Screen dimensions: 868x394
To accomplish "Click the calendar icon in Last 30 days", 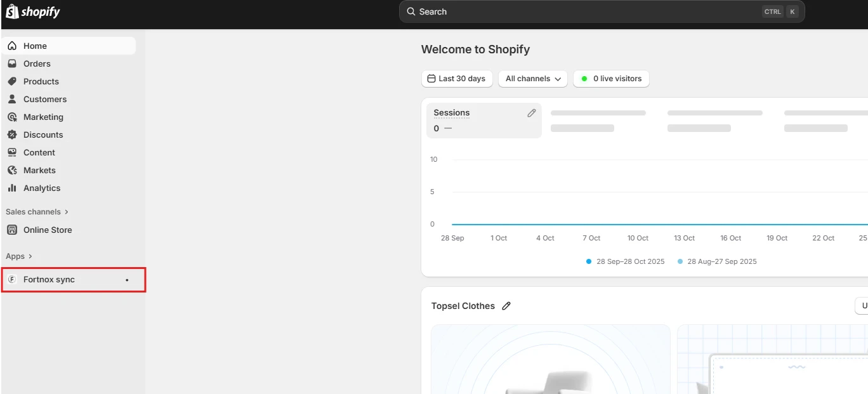I will point(431,79).
